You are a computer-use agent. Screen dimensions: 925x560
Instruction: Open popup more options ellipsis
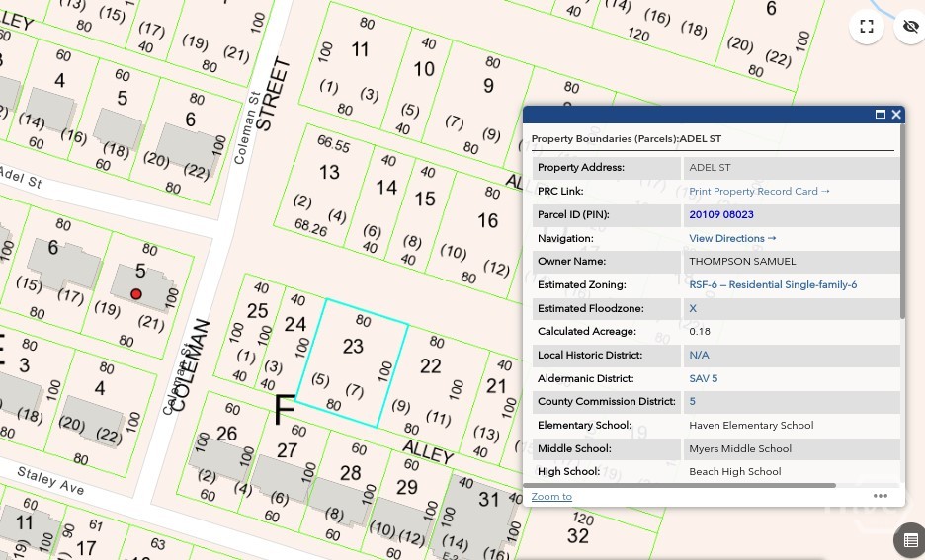tap(880, 496)
